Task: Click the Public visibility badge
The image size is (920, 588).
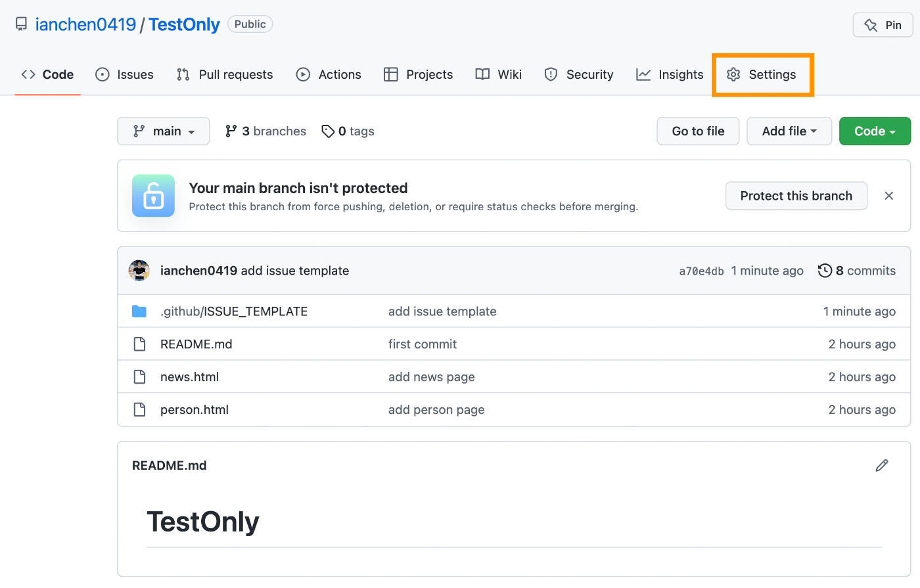Action: click(250, 24)
